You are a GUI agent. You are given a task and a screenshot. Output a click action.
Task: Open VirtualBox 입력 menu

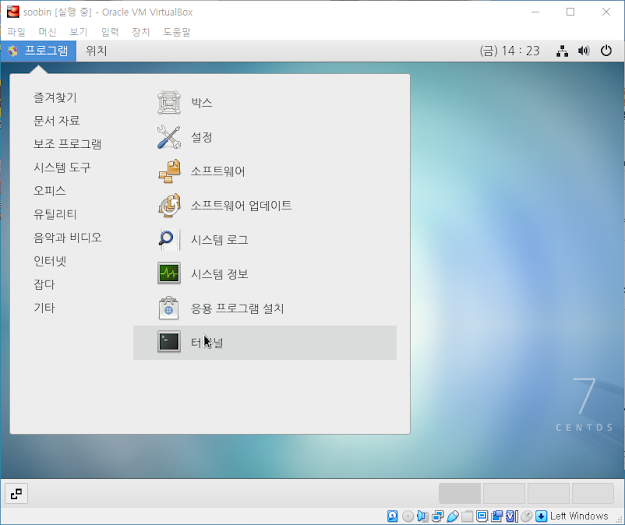[x=110, y=32]
